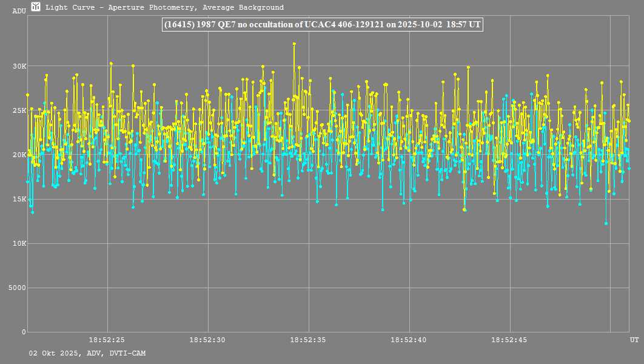Click the footer text with DVTI-CAM
The image size is (644, 364).
(87, 353)
